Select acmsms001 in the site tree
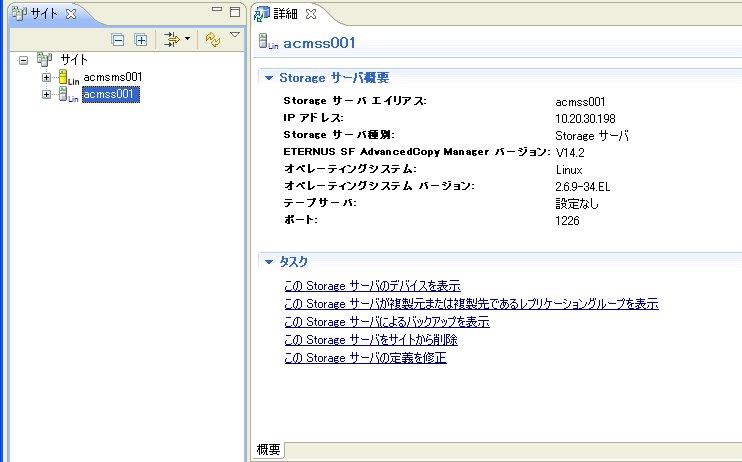Screen dimensions: 742x462 tap(113, 77)
